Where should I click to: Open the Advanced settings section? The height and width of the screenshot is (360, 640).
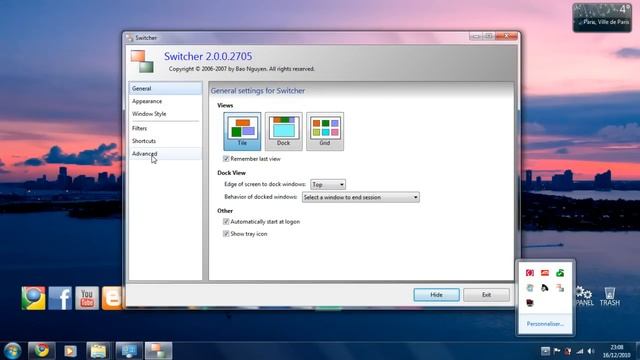pyautogui.click(x=165, y=154)
